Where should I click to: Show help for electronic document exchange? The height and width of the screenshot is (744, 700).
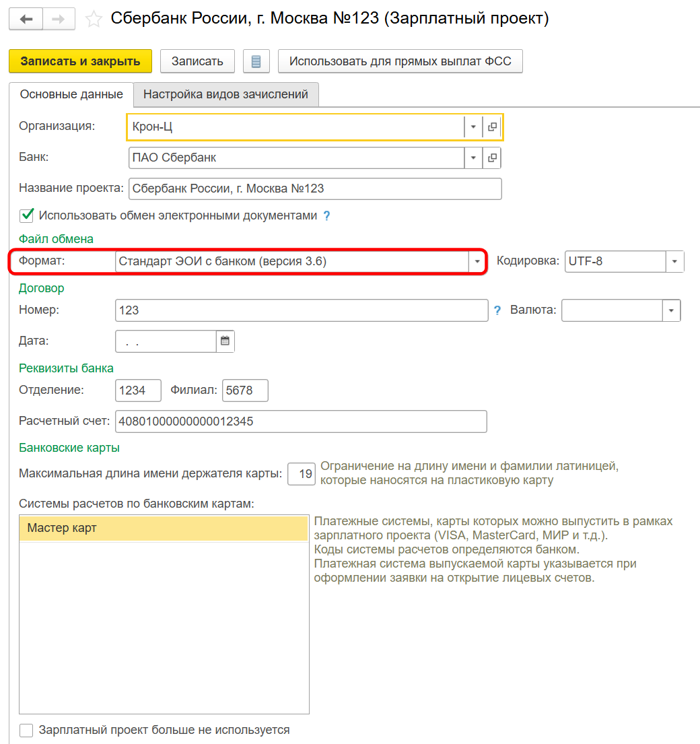tap(326, 216)
